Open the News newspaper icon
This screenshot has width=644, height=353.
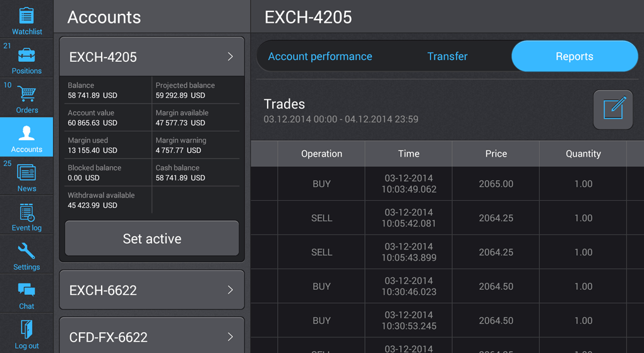click(27, 172)
